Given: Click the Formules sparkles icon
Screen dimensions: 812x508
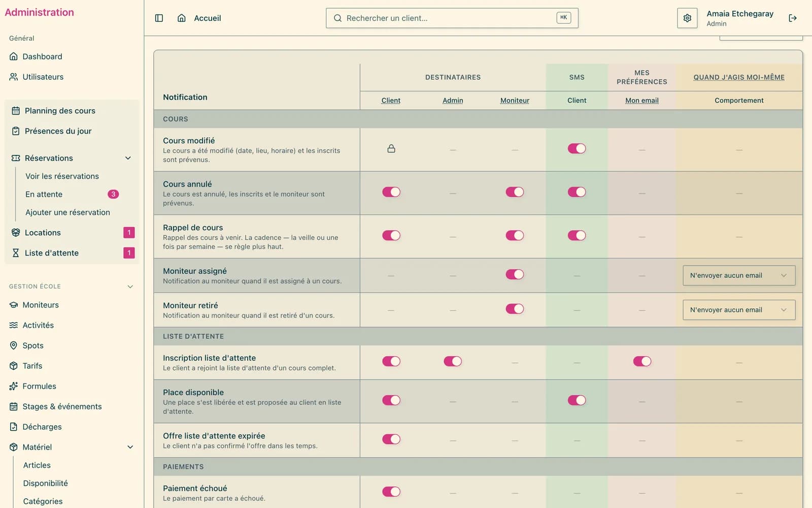Looking at the screenshot, I should pyautogui.click(x=14, y=386).
